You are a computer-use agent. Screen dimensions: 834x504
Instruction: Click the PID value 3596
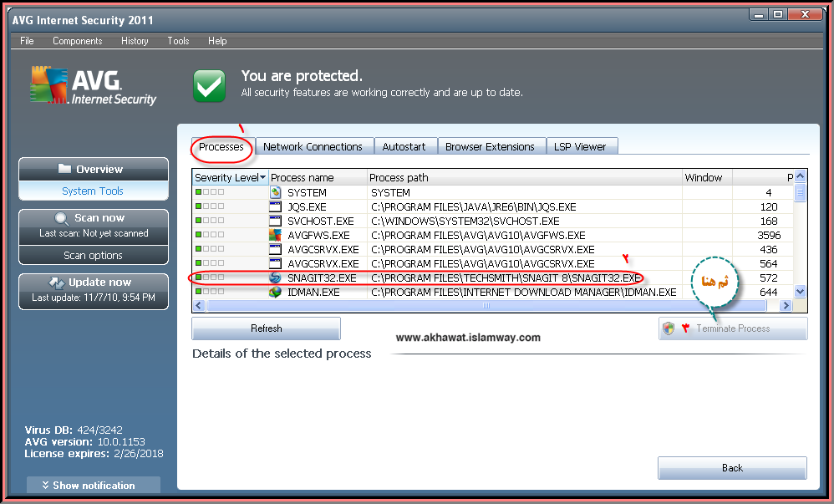(x=769, y=235)
